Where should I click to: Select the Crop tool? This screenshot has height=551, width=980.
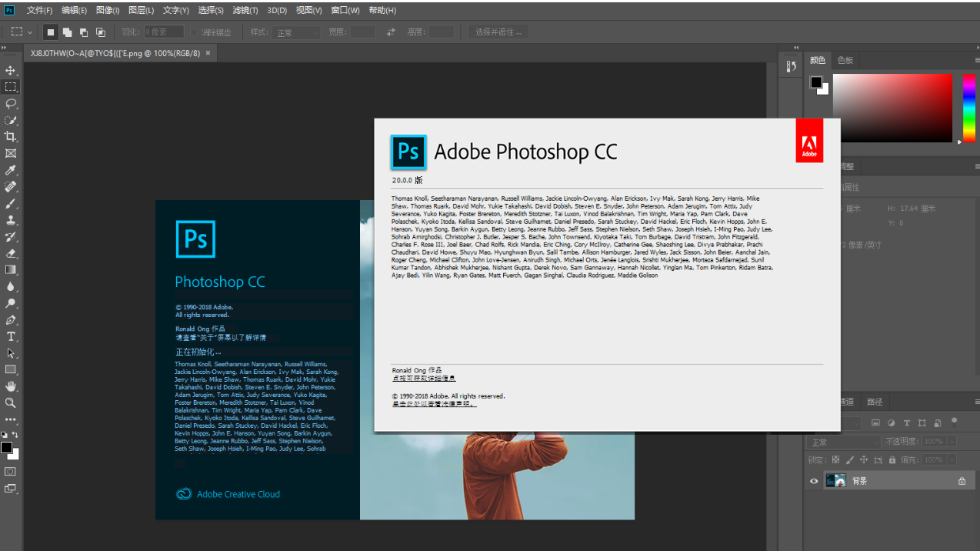click(x=11, y=137)
